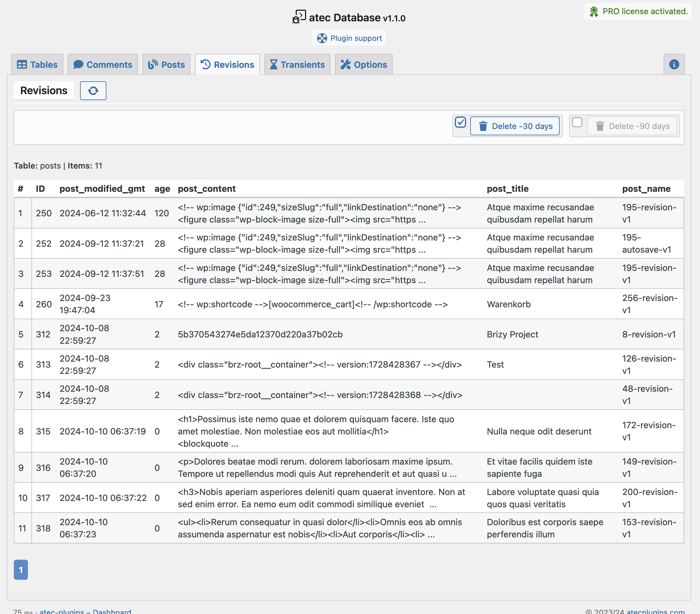Image resolution: width=700 pixels, height=614 pixels.
Task: Click the Delete -90 days button
Action: (632, 126)
